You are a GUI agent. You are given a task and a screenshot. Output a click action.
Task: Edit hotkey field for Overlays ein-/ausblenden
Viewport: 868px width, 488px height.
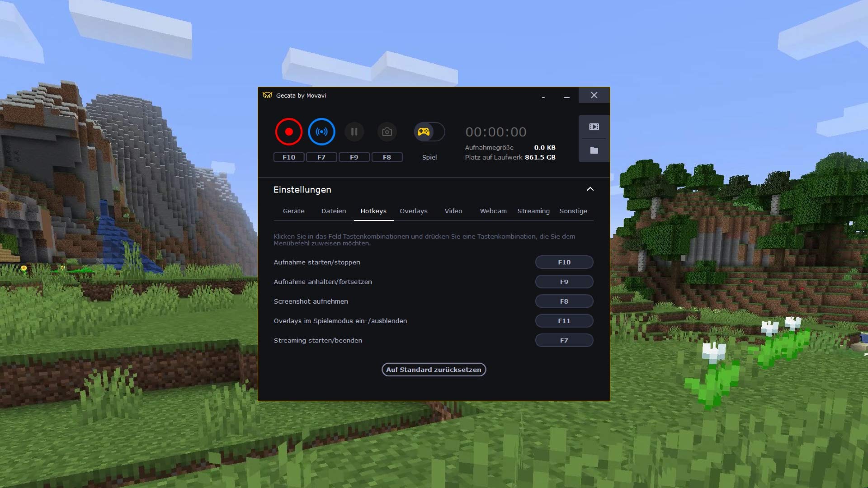point(564,321)
